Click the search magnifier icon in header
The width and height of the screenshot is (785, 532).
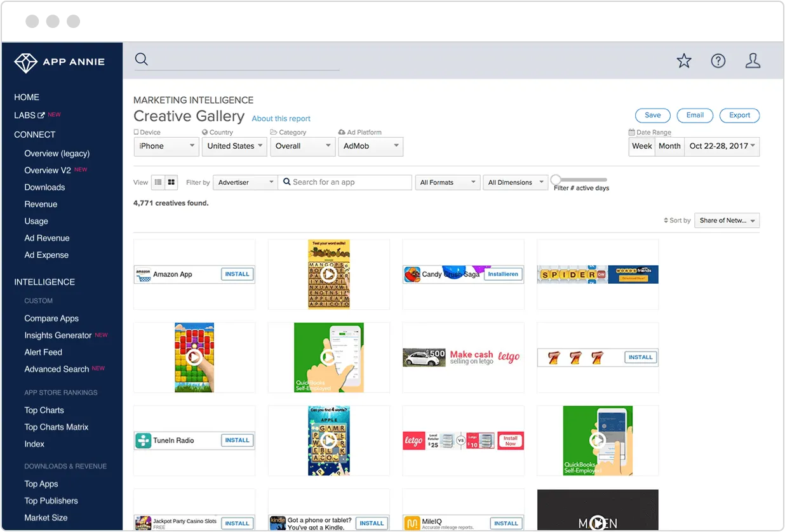(142, 59)
